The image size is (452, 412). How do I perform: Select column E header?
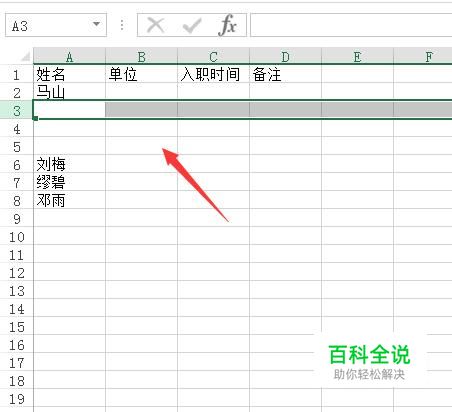pos(357,57)
